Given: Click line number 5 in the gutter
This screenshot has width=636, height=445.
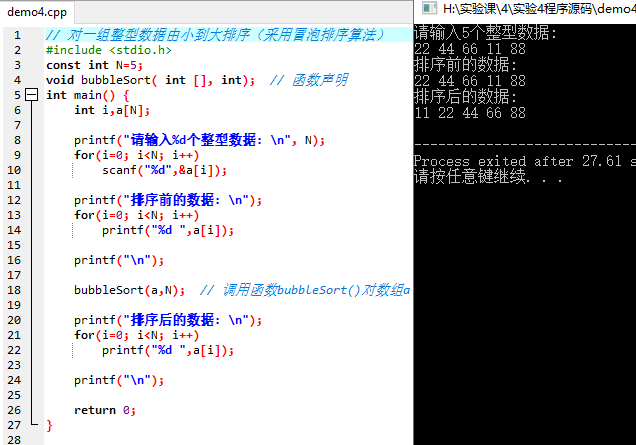Looking at the screenshot, I should [x=17, y=95].
